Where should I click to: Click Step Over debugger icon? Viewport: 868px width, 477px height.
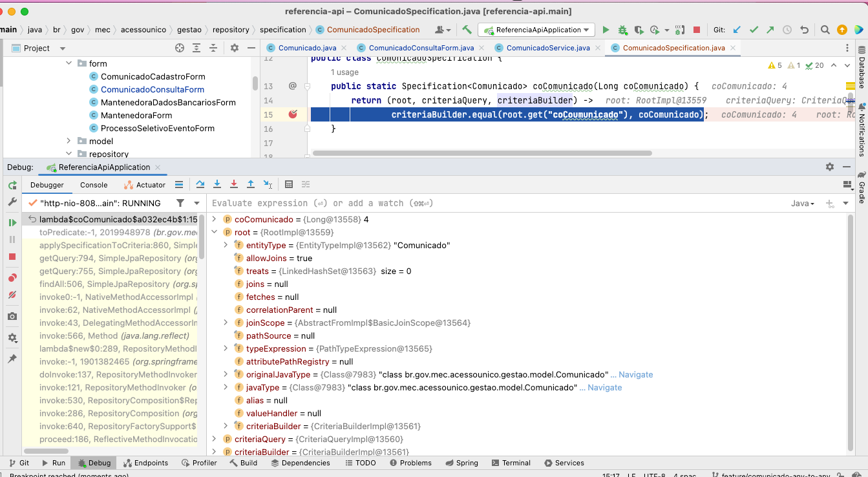click(200, 185)
